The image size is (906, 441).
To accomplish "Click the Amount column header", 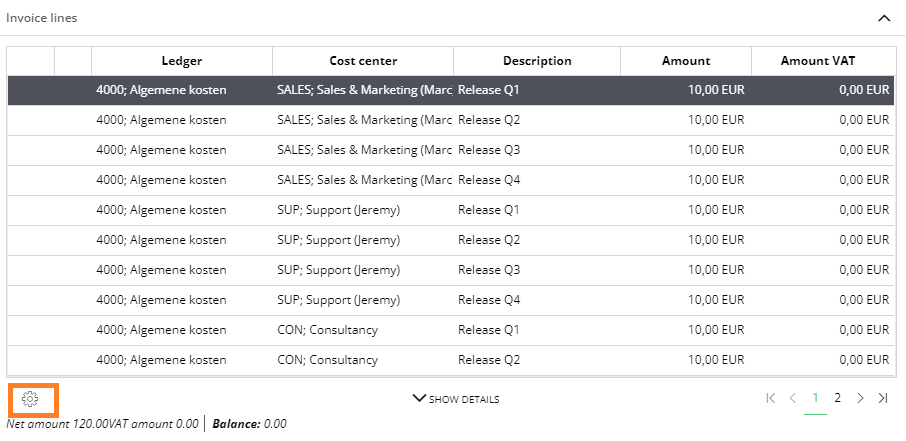I will click(x=685, y=61).
